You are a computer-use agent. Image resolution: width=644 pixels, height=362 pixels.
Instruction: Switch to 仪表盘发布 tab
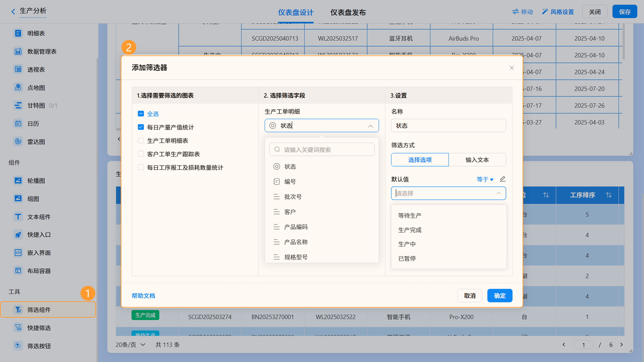(x=348, y=12)
